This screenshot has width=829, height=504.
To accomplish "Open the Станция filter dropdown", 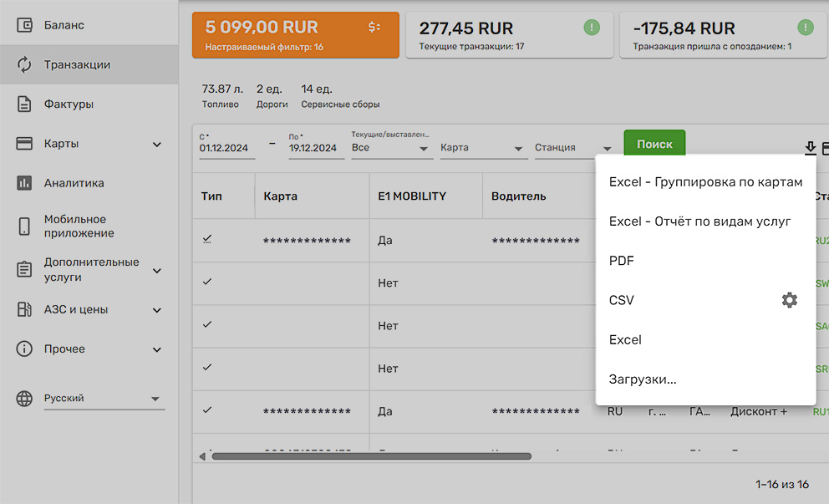I will click(573, 148).
